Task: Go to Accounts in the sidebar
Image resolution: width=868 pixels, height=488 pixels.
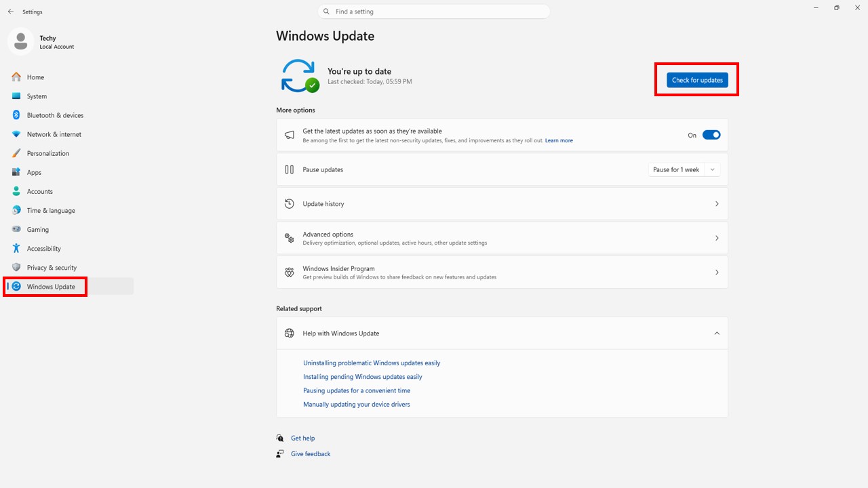Action: (x=39, y=192)
